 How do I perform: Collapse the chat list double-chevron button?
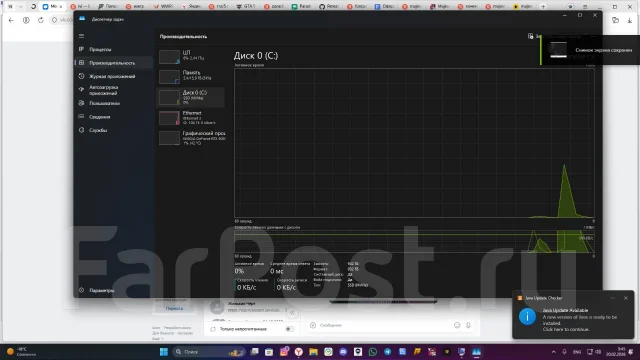click(292, 312)
